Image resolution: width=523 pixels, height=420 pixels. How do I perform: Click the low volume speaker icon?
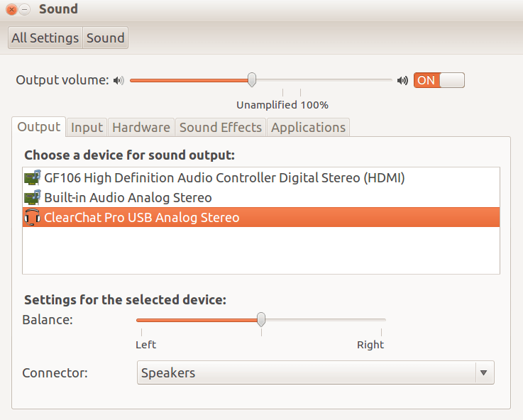click(x=118, y=80)
